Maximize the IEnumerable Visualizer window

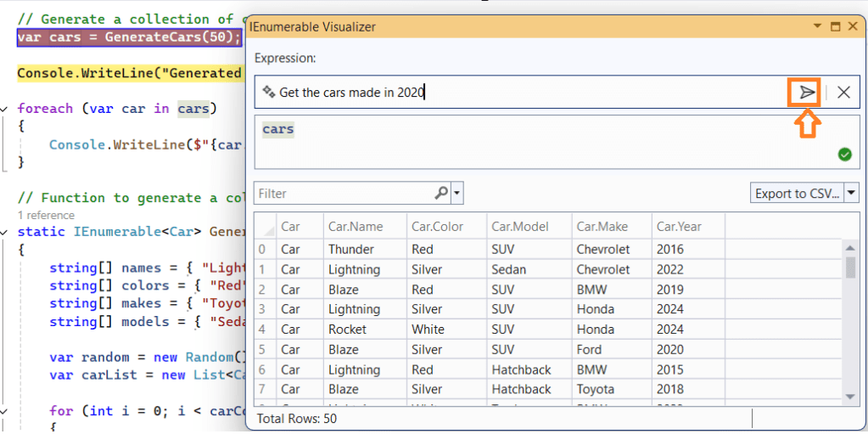835,27
